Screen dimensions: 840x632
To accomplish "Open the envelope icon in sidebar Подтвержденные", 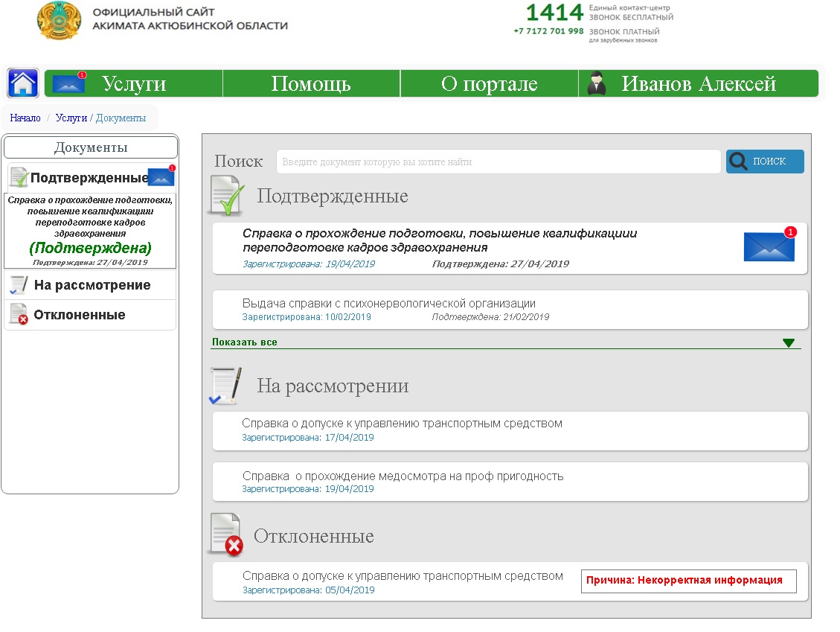I will coord(161,176).
